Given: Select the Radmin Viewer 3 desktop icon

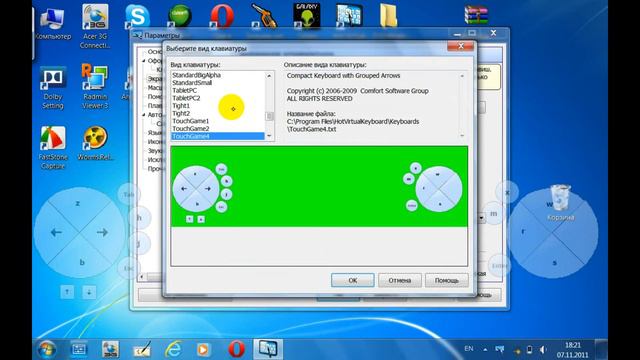Looking at the screenshot, I should (x=95, y=87).
